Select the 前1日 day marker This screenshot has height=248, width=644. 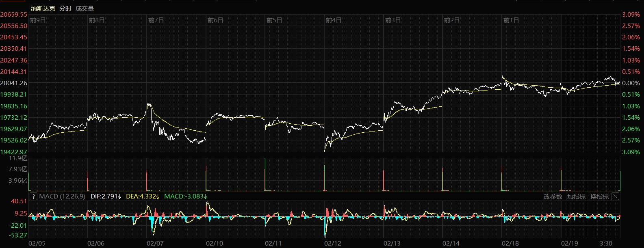tap(511, 20)
